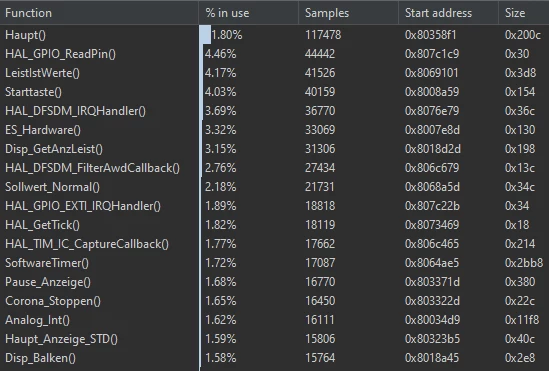Click start address 0x8007e8d
Screen dimensions: 549x371
point(432,130)
